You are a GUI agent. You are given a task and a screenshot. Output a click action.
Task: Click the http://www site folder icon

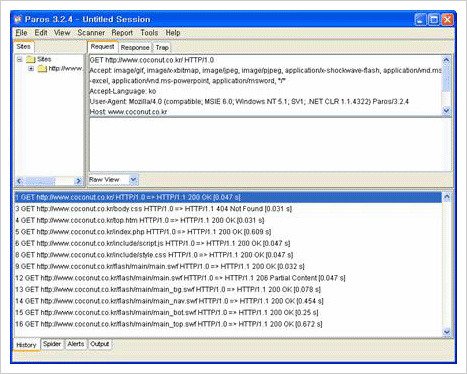(42, 69)
